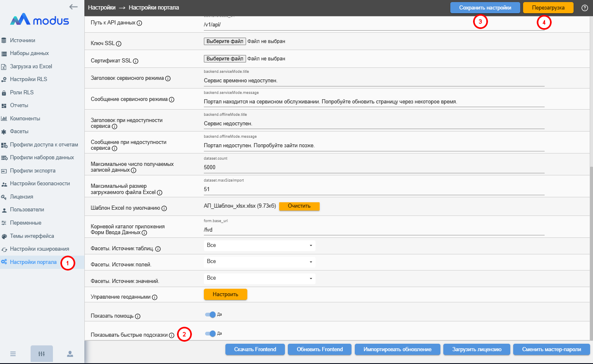This screenshot has width=593, height=364.
Task: Toggle the Показать помощь switch
Action: pyautogui.click(x=210, y=315)
